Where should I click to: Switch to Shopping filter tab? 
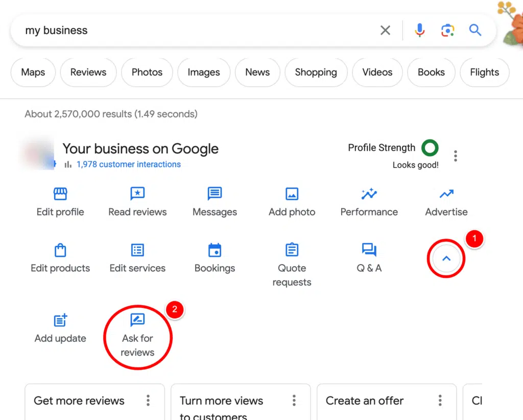tap(316, 73)
